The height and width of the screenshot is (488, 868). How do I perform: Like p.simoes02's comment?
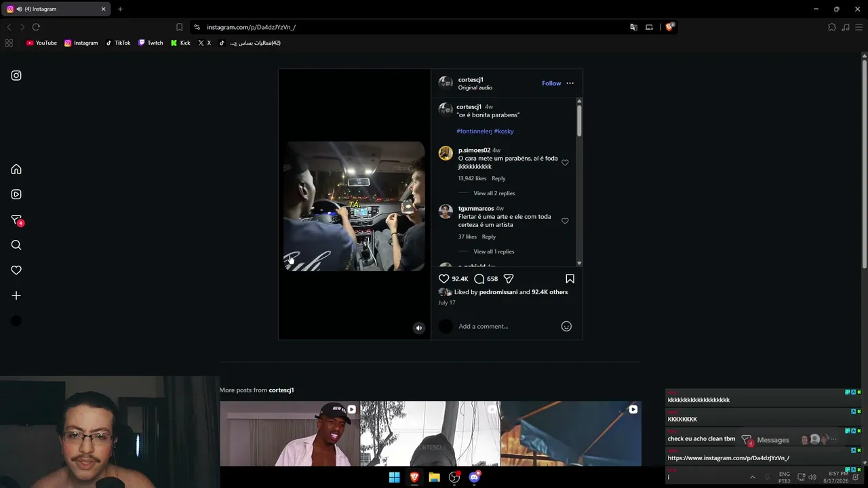(x=565, y=163)
